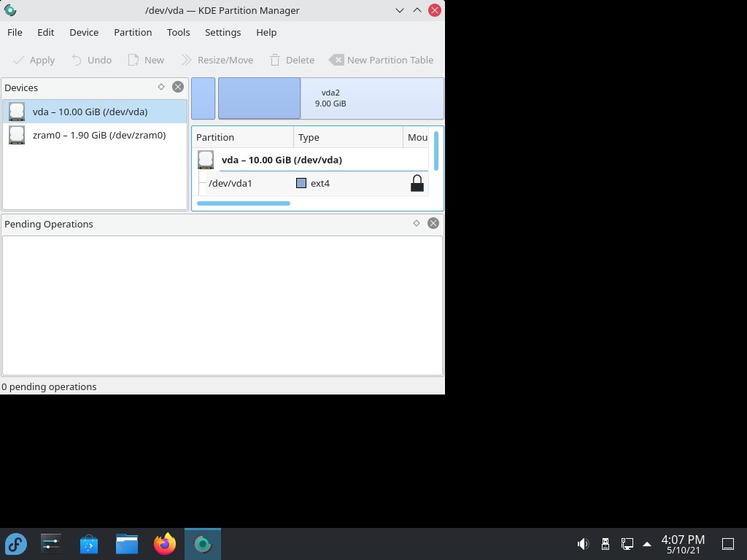
Task: Click New Partition Table button
Action: click(x=381, y=60)
